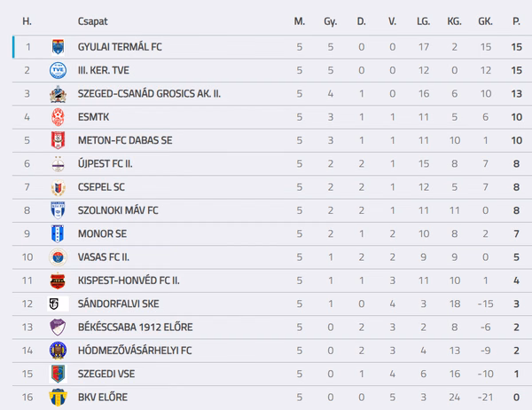532x410 pixels.
Task: Select the Hódmezővásárhelyi FC team name
Action: click(135, 351)
